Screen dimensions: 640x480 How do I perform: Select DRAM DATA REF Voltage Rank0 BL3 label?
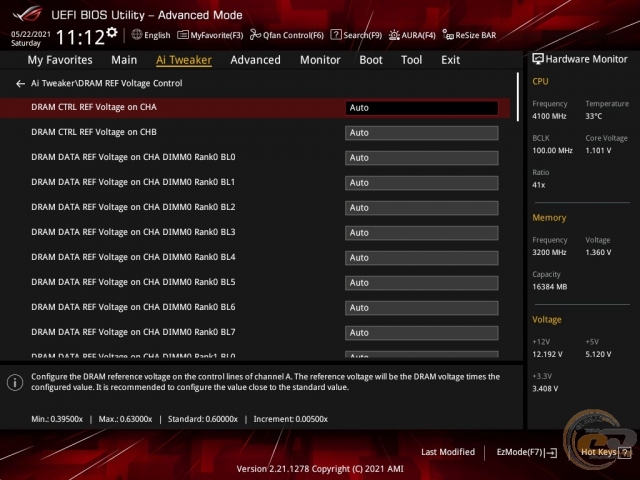(x=133, y=232)
